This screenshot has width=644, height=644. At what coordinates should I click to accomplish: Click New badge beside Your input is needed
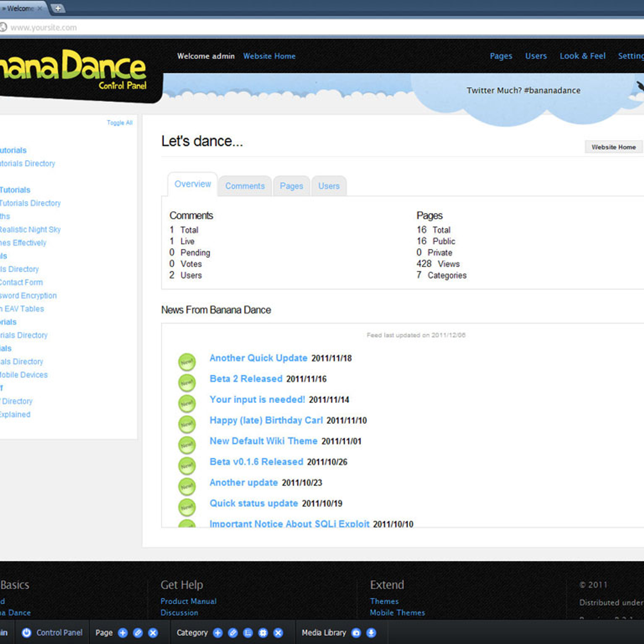[187, 403]
